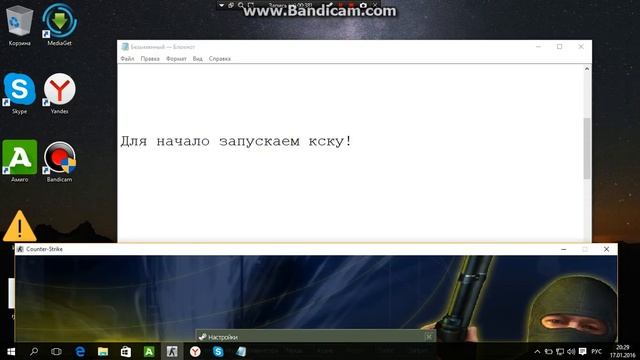Launch Microsoft Edge from the taskbar
The height and width of the screenshot is (360, 640).
tap(80, 351)
